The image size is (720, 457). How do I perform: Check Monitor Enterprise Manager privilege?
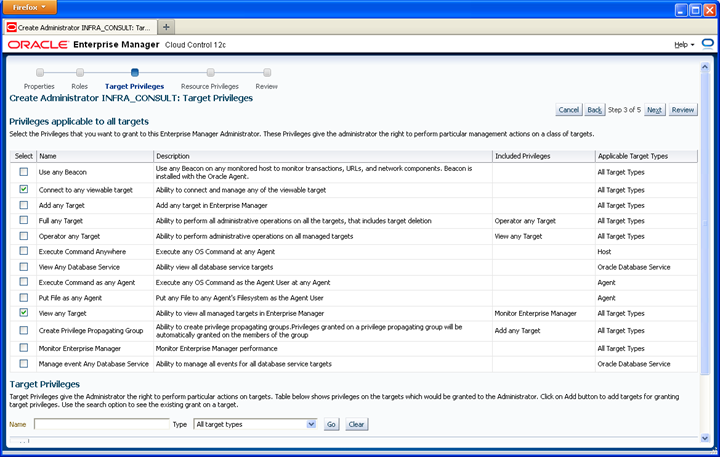(23, 348)
